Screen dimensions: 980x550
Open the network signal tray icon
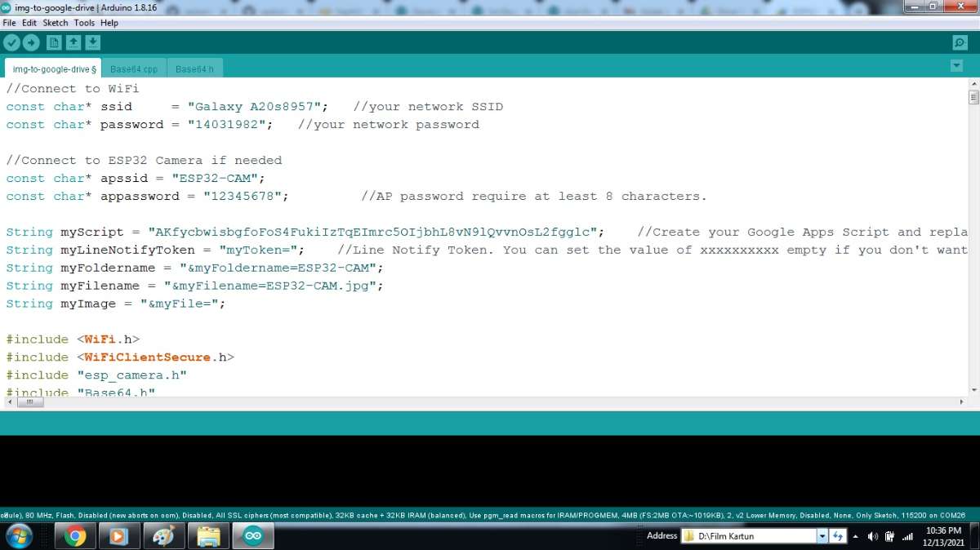tap(907, 536)
